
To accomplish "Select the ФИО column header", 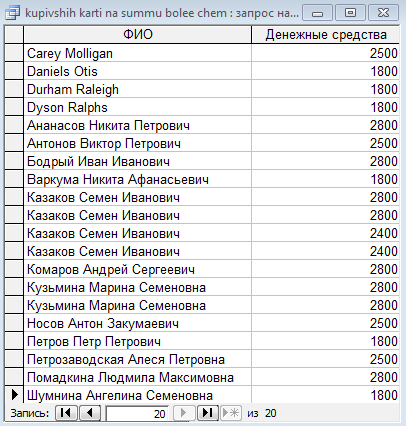I will point(137,35).
